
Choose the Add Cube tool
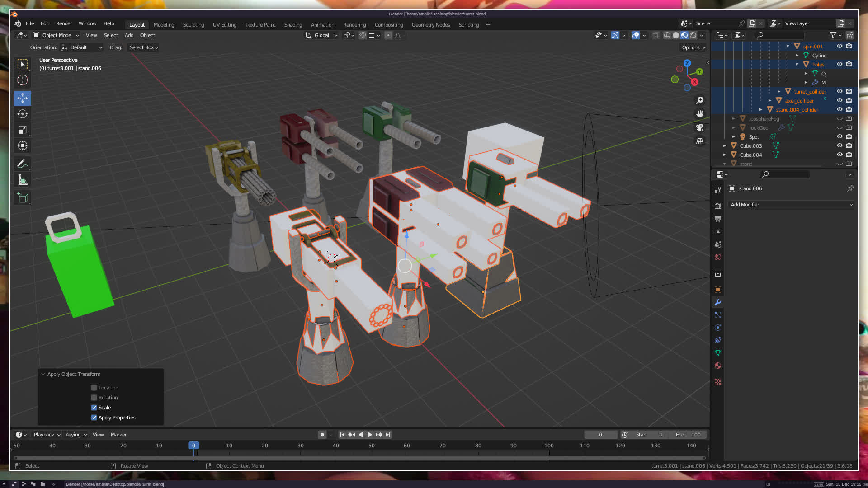23,197
